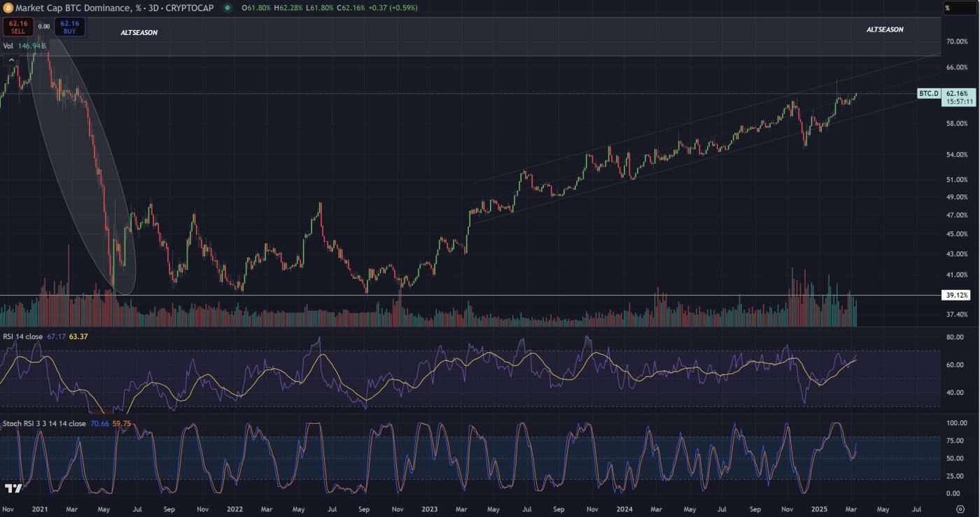
Task: Select the right ALTSEASON text annotation
Action: [x=884, y=29]
